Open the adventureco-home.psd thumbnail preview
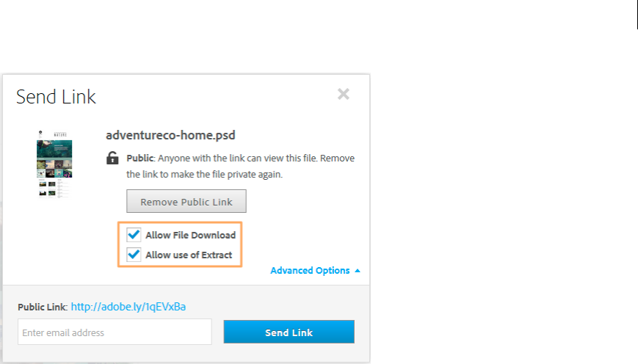Image resolution: width=638 pixels, height=364 pixels. [54, 164]
